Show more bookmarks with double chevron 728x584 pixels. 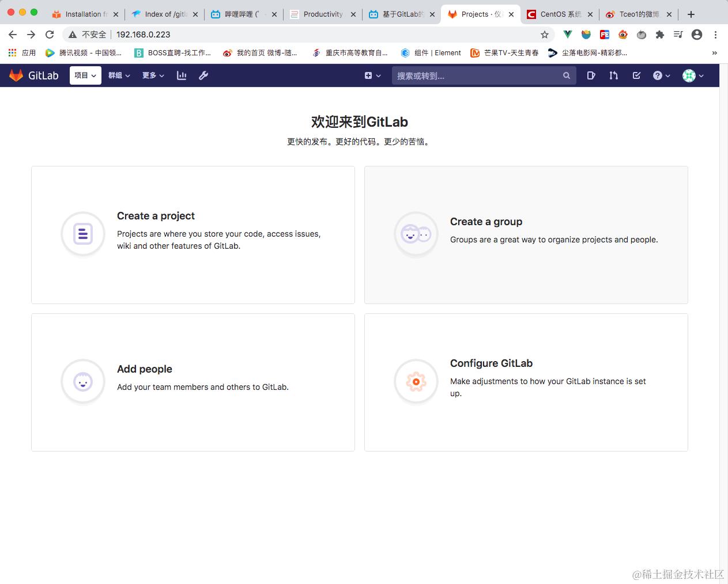pyautogui.click(x=715, y=53)
